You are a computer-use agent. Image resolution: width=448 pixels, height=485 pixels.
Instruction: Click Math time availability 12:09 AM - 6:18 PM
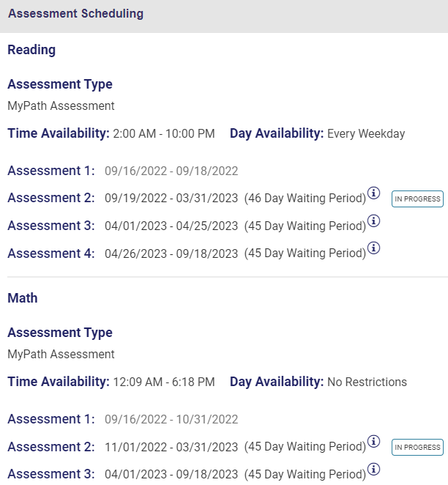(164, 382)
